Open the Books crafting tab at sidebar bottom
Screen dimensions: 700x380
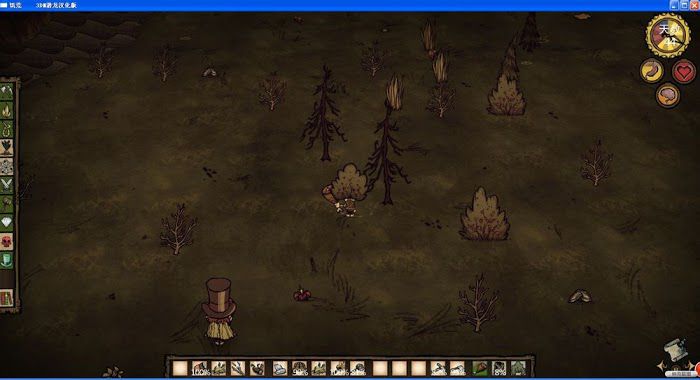point(7,298)
